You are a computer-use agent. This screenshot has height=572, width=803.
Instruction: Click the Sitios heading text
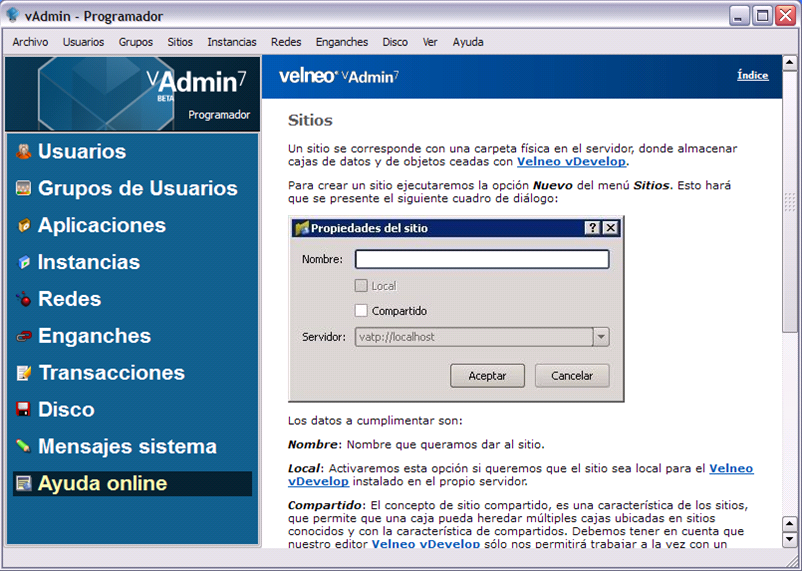point(310,120)
